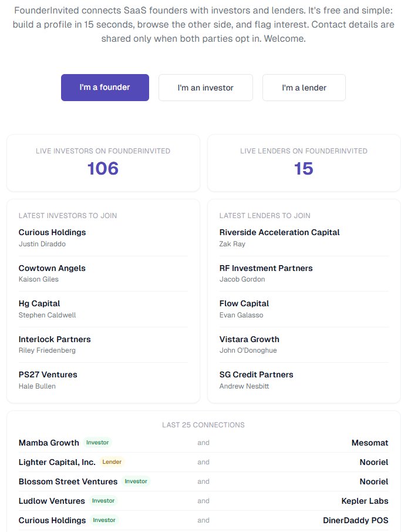This screenshot has width=401, height=532.
Task: Click Nooriel in the Blossom Street Ventures row
Action: coord(374,481)
